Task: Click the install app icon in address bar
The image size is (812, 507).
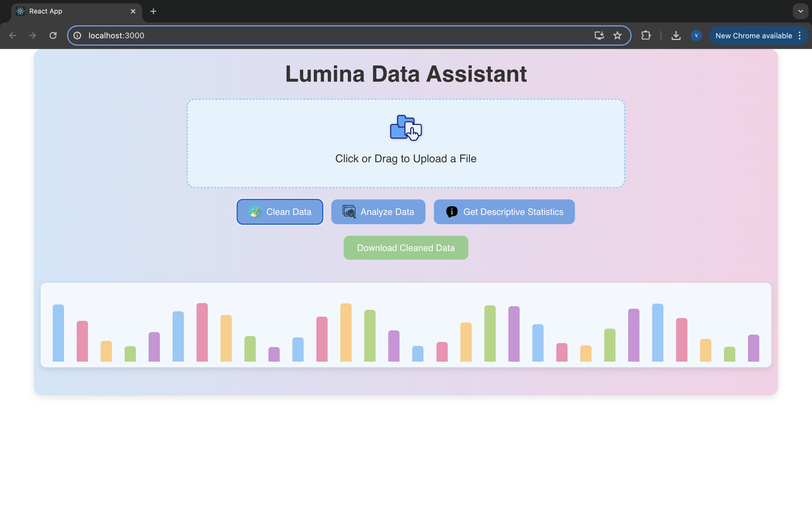Action: 599,35
